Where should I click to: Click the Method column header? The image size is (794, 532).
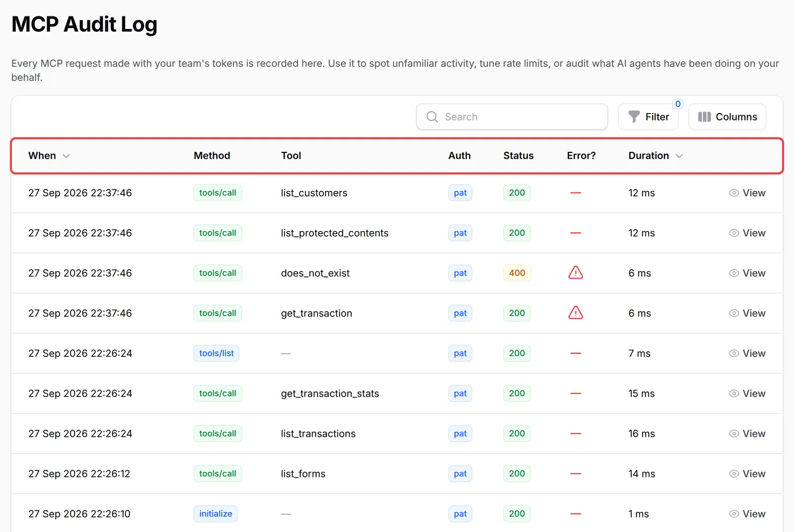click(212, 155)
